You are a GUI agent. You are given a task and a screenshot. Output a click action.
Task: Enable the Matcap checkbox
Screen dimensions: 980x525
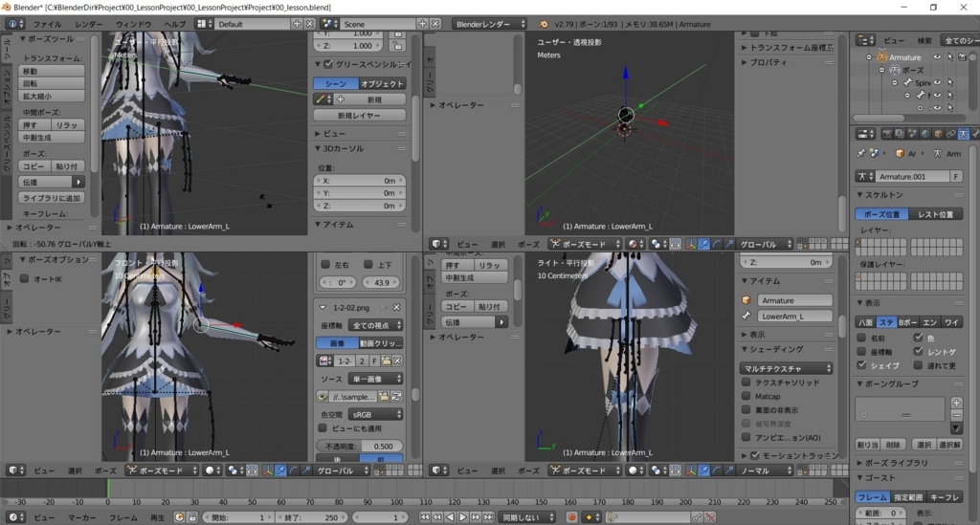click(x=746, y=396)
